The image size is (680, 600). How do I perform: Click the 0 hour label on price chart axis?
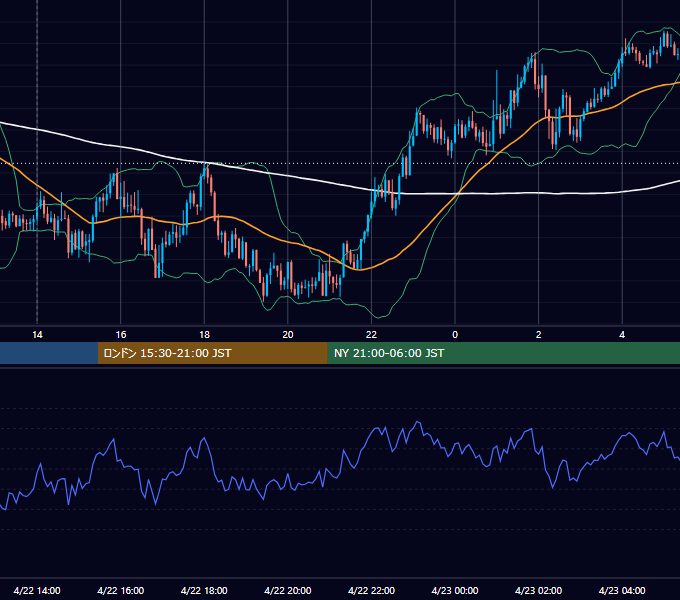[x=455, y=335]
